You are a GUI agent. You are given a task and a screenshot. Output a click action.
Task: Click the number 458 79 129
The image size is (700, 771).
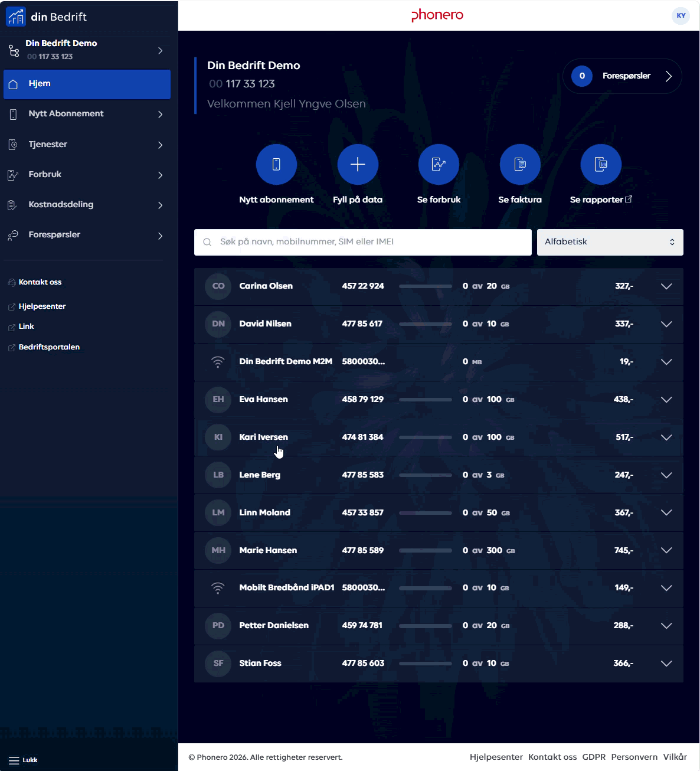click(x=363, y=400)
